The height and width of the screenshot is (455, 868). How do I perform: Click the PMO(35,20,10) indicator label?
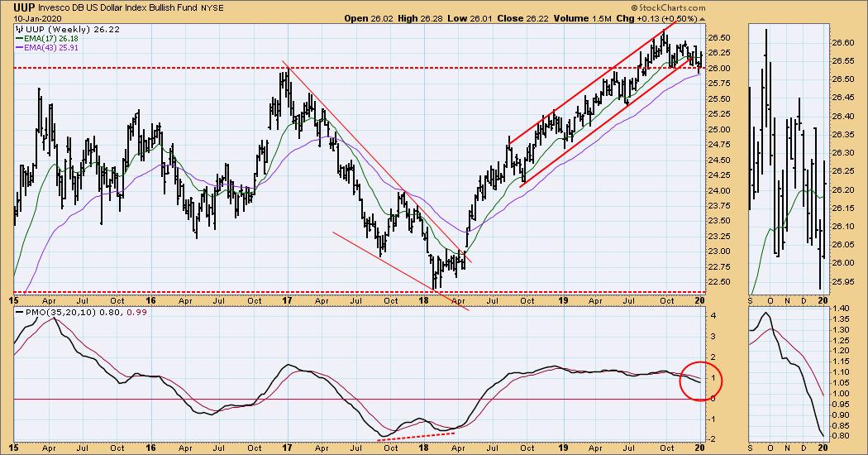pyautogui.click(x=51, y=312)
